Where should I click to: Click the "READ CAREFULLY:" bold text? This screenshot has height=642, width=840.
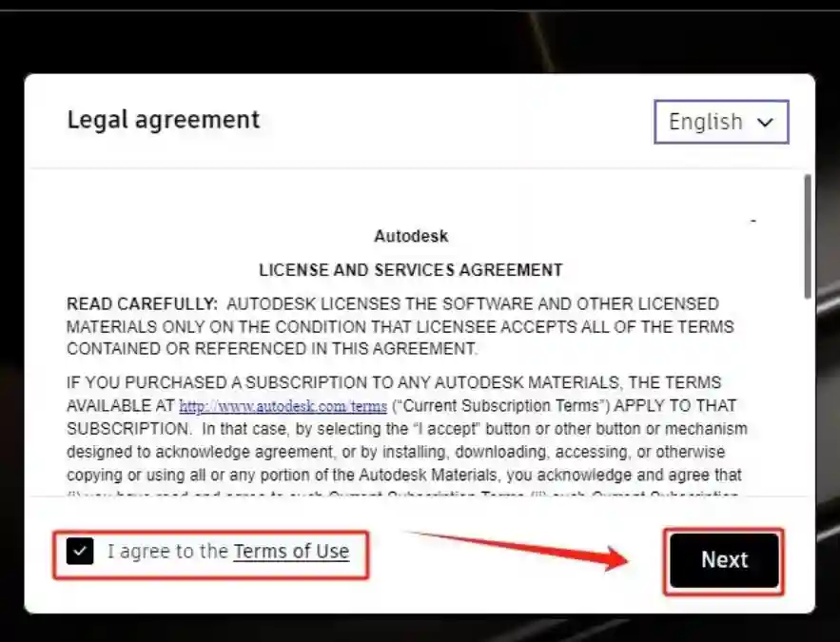[141, 304]
